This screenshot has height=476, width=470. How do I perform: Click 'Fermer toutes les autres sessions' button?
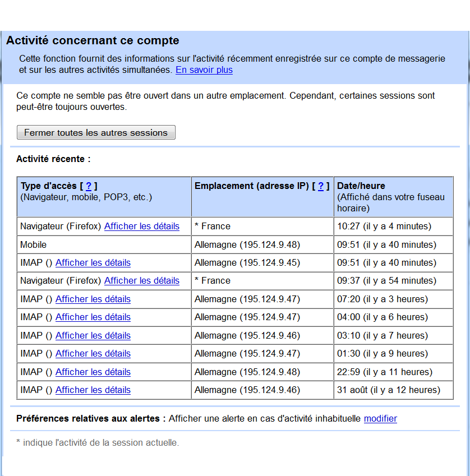96,133
